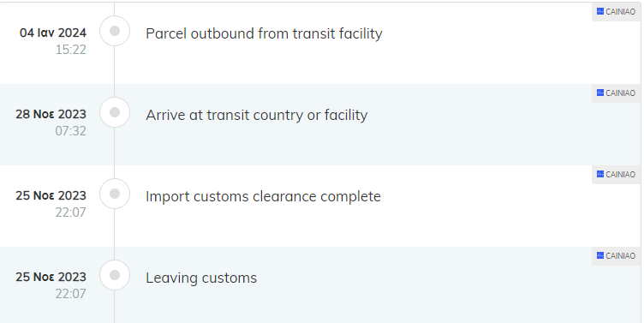644x323 pixels.
Task: Click the 15:22 timestamp
Action: (70, 50)
